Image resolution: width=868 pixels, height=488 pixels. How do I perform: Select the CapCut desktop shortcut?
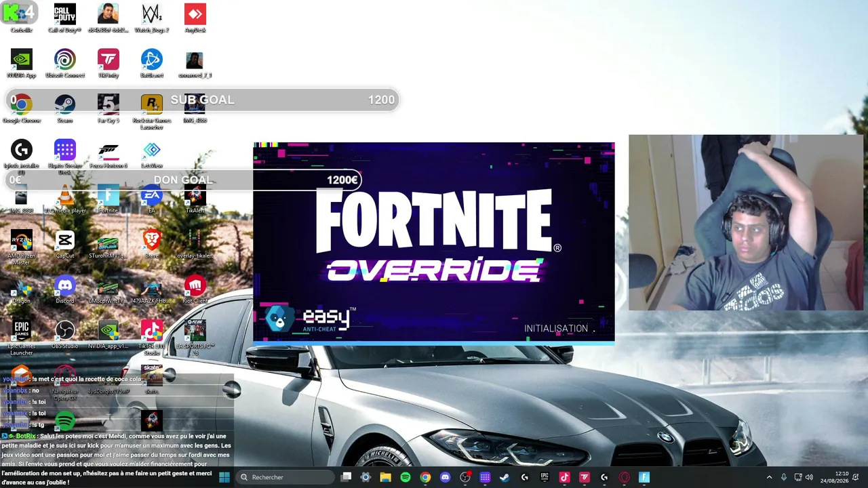(64, 244)
